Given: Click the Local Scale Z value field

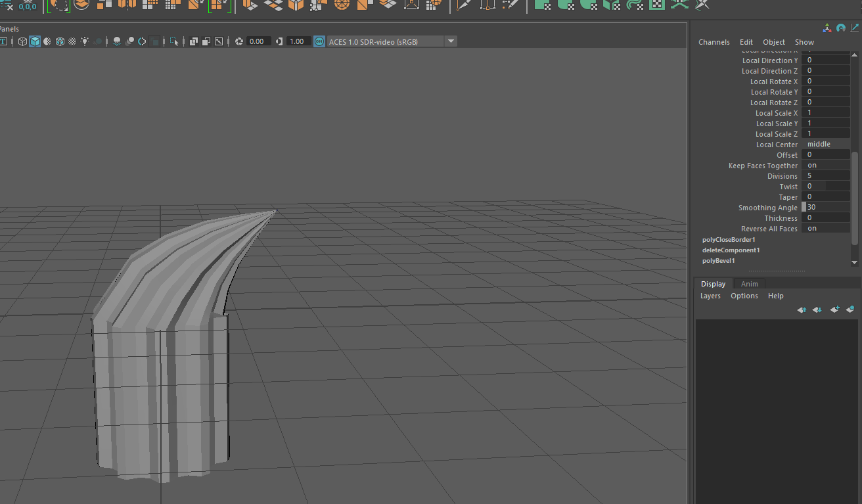Looking at the screenshot, I should 826,133.
